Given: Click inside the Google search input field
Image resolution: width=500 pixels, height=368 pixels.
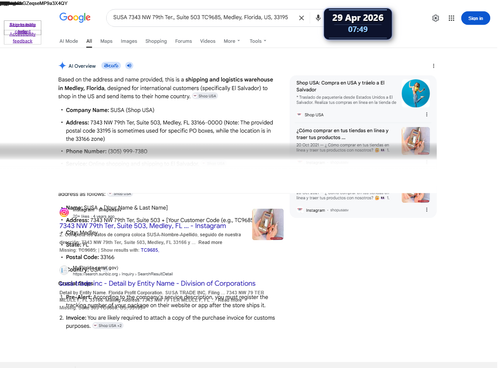Looking at the screenshot, I should (x=201, y=17).
